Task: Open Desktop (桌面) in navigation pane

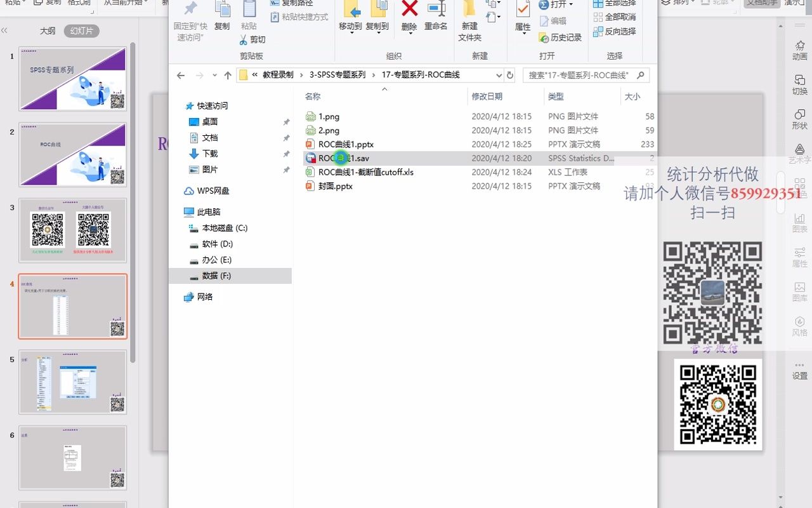Action: (210, 122)
